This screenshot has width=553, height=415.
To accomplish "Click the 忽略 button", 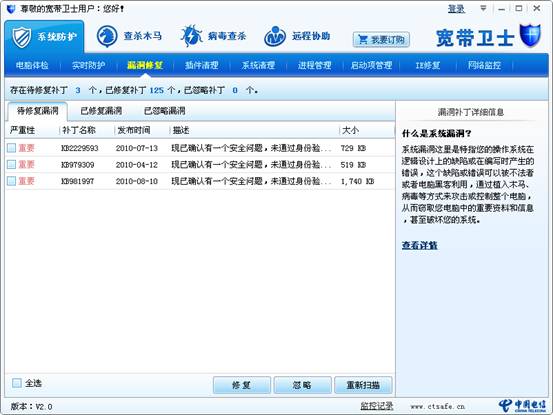I will 302,385.
